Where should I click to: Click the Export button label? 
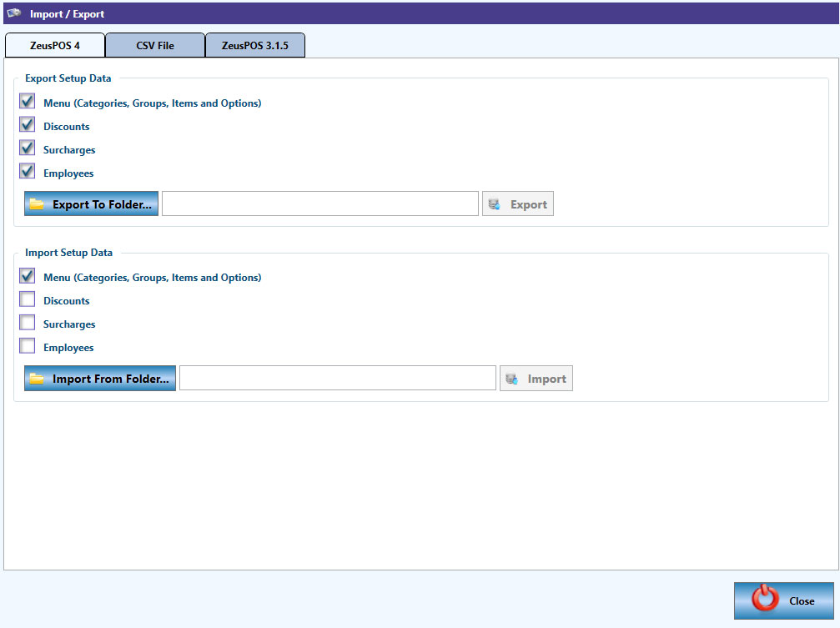tap(528, 204)
